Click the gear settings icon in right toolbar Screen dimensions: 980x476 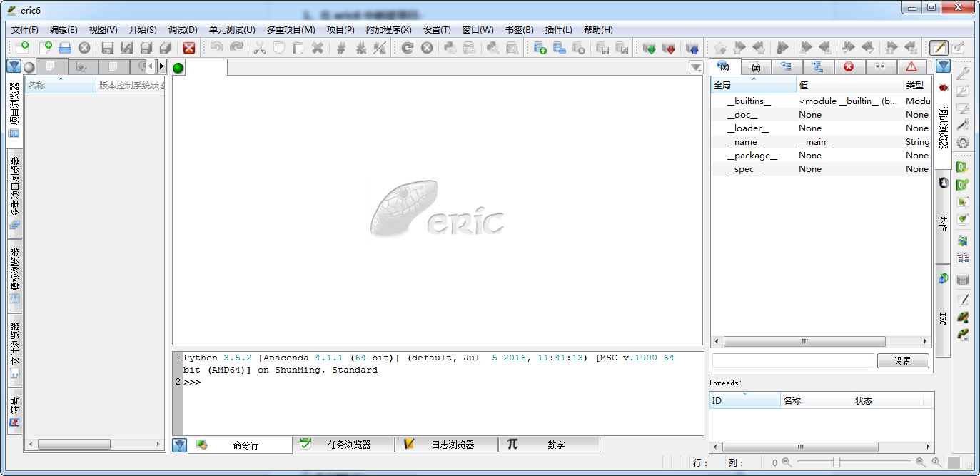[x=962, y=142]
